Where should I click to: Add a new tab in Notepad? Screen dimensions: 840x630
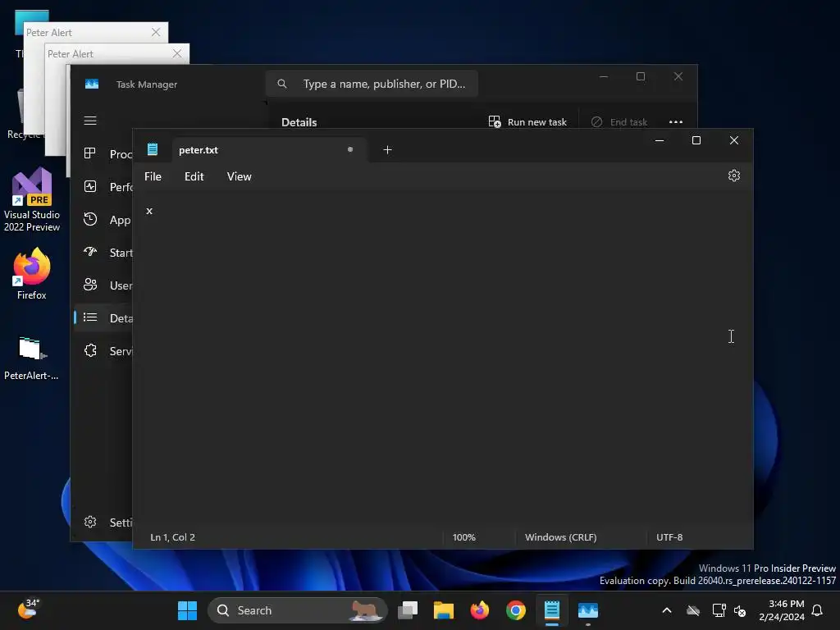coord(387,150)
